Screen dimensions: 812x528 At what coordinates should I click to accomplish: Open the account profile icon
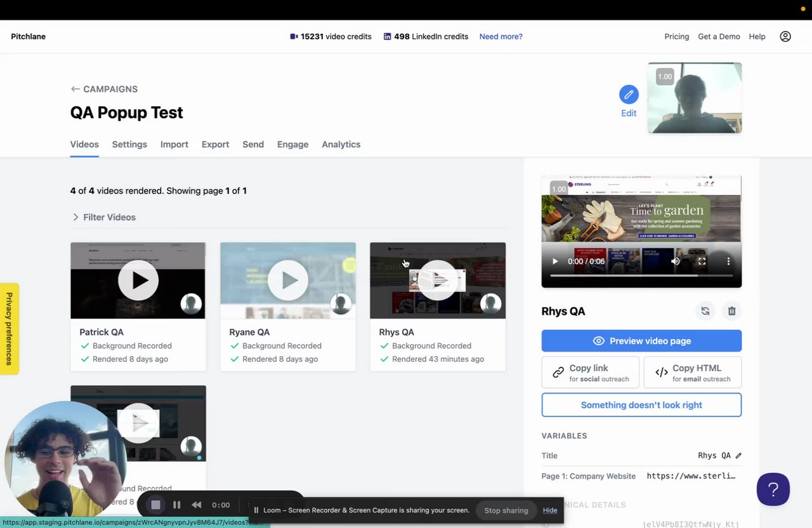tap(785, 36)
